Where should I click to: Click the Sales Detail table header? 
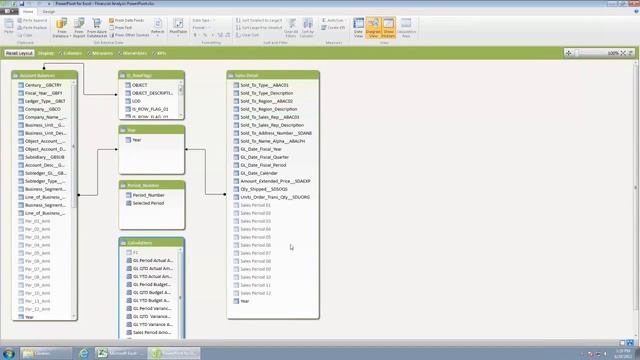[x=273, y=75]
